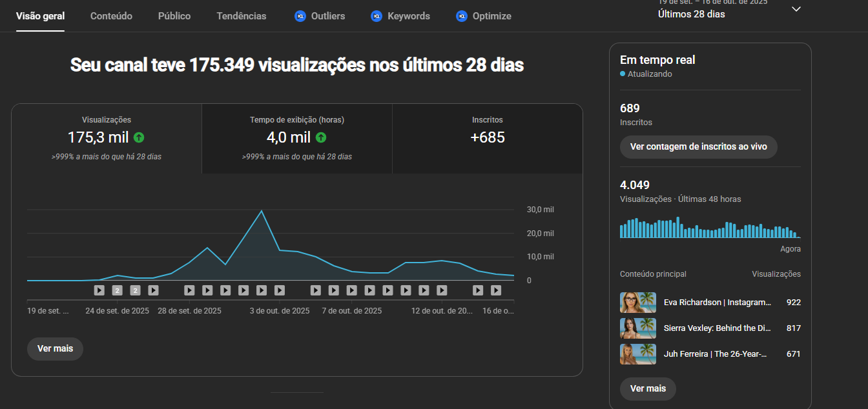The width and height of the screenshot is (868, 409).
Task: Go to the Tendências tab
Action: (x=242, y=16)
